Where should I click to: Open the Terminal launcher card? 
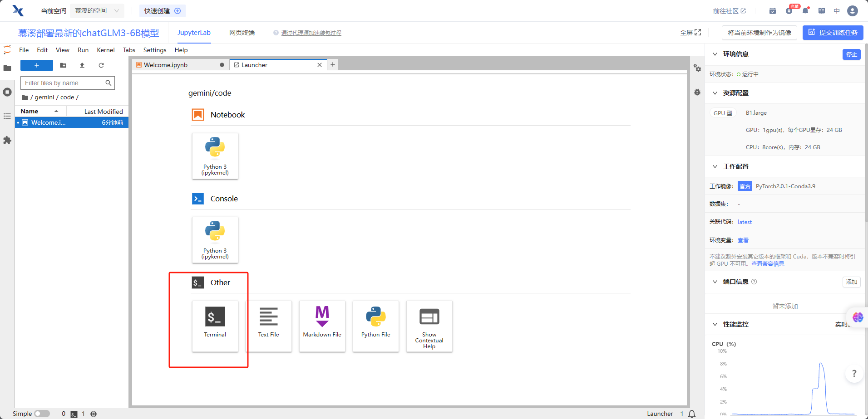215,326
